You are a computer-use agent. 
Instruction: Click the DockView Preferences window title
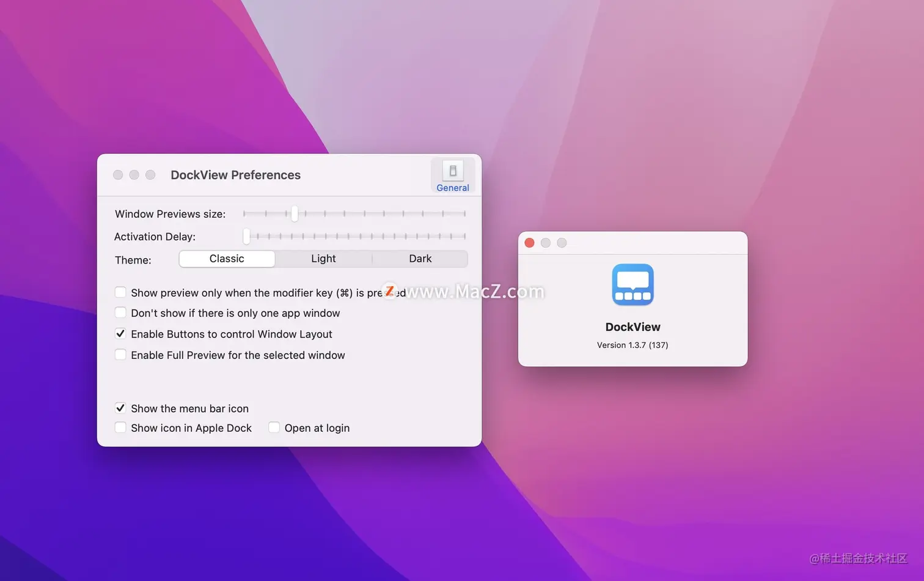click(236, 175)
